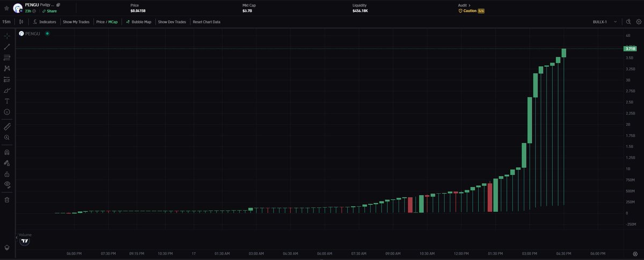Open the time axis settings icon
Viewport: 644px width, 260px height.
(x=635, y=254)
